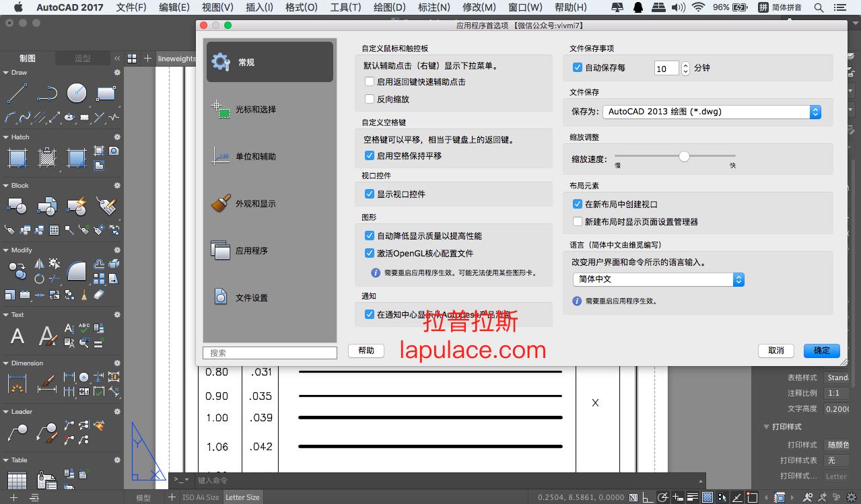This screenshot has height=504, width=861.
Task: Open the 绘图(D) menu
Action: pos(389,7)
